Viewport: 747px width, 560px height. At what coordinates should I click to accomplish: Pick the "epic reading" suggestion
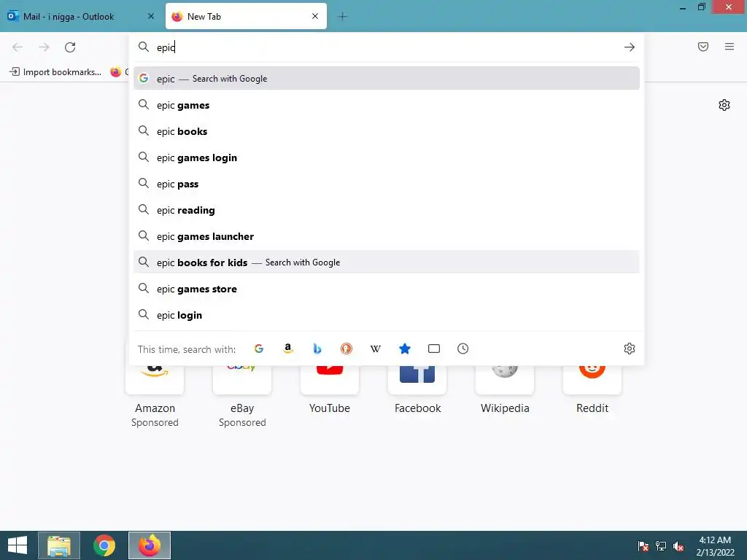[387, 210]
